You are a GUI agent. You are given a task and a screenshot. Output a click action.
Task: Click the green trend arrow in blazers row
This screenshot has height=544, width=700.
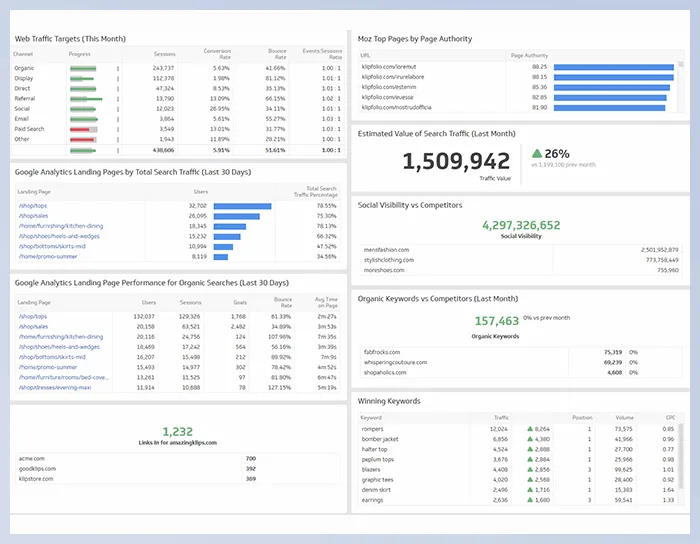point(530,470)
